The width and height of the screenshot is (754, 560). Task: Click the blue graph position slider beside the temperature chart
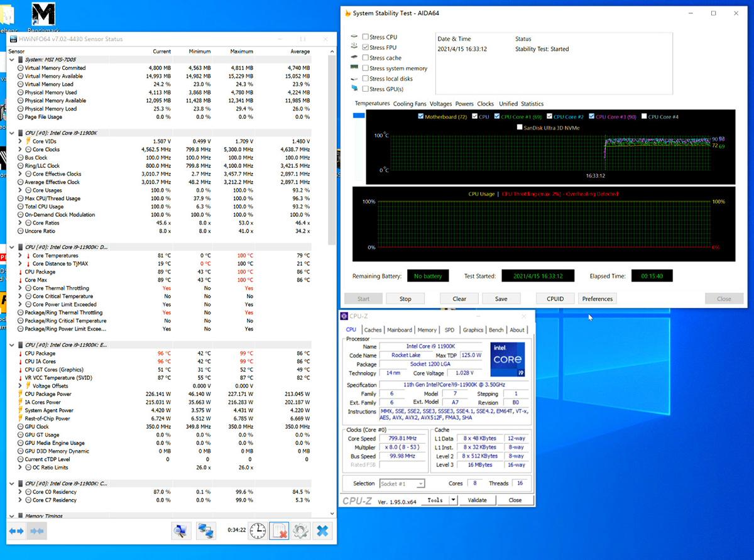point(359,116)
